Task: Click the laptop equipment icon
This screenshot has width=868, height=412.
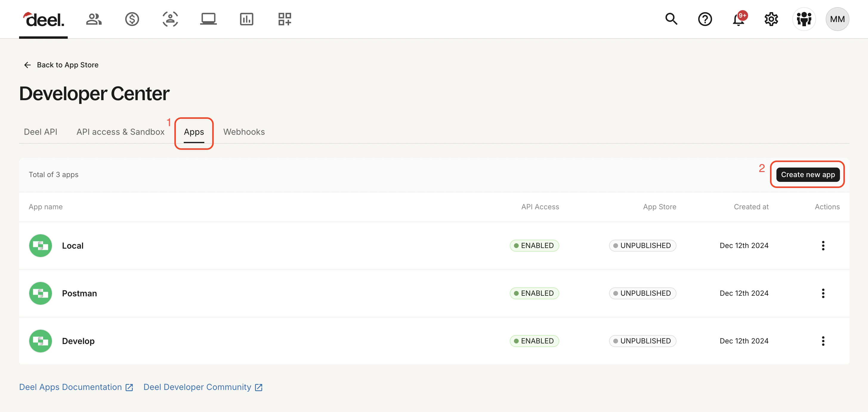Action: pos(208,19)
